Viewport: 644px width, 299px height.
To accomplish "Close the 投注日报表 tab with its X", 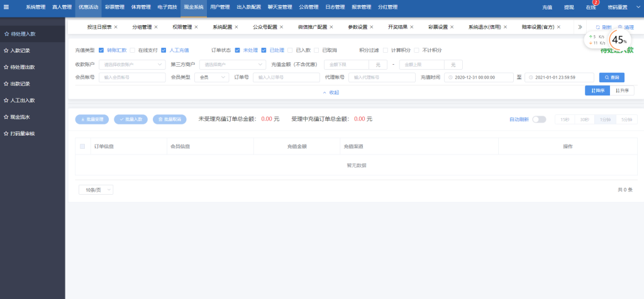I will [116, 28].
